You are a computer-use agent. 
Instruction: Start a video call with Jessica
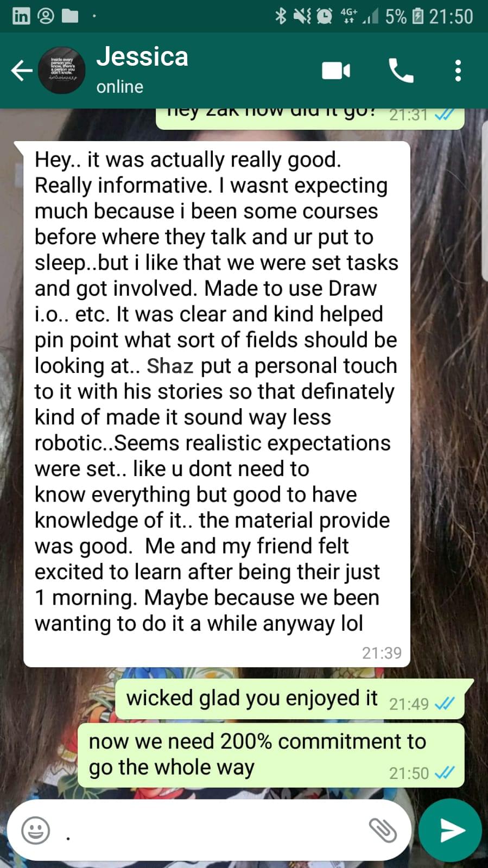(336, 71)
